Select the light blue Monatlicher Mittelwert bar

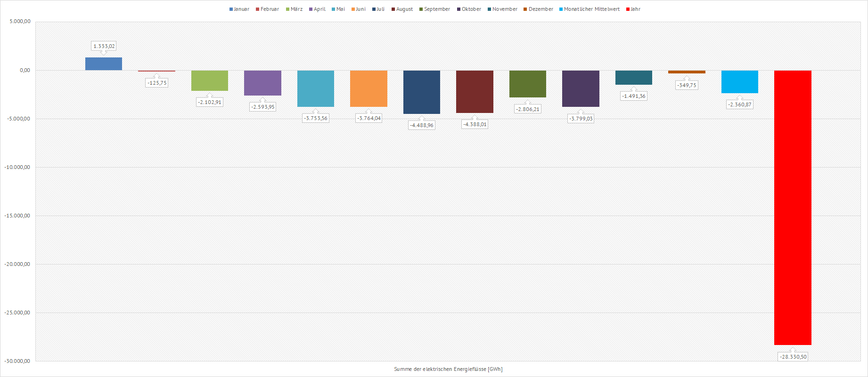click(740, 81)
